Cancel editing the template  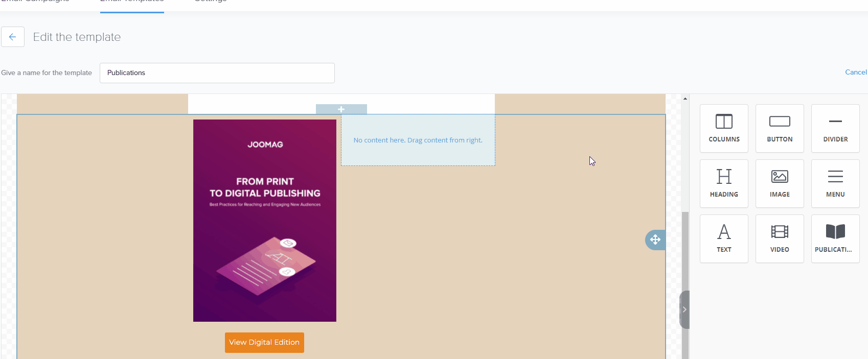coord(856,72)
